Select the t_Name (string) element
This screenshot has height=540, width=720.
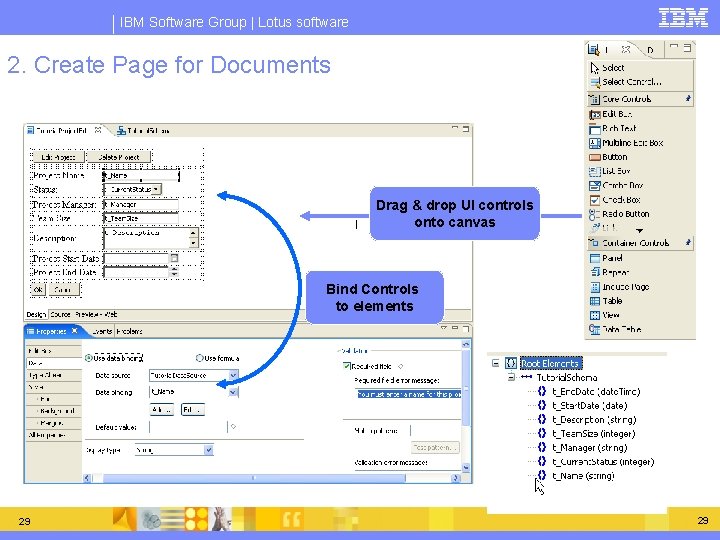583,476
